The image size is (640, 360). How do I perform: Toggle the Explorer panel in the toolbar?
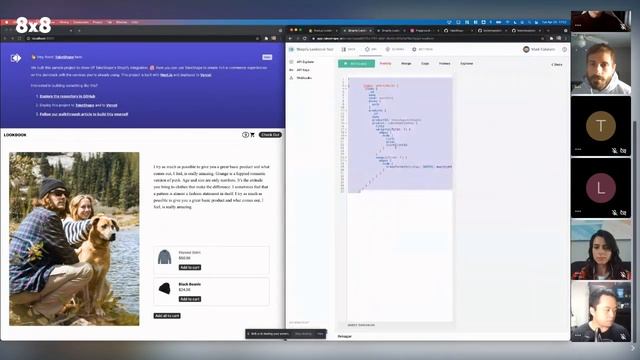(467, 64)
